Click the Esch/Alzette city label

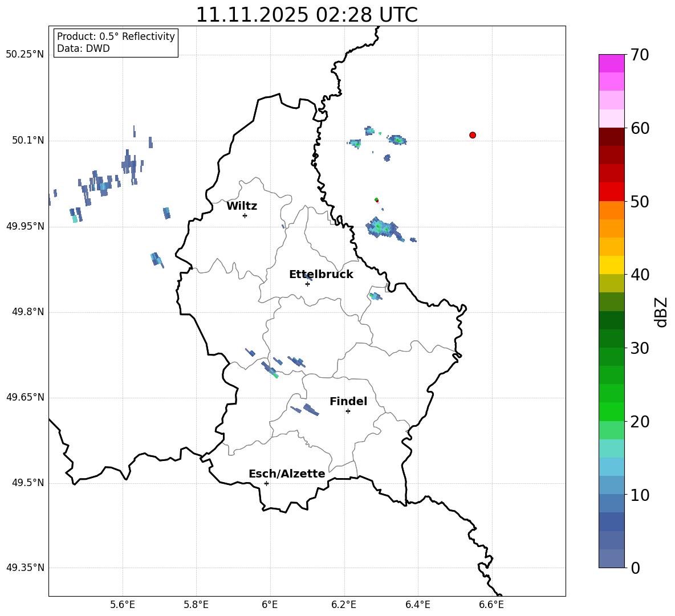click(x=287, y=474)
